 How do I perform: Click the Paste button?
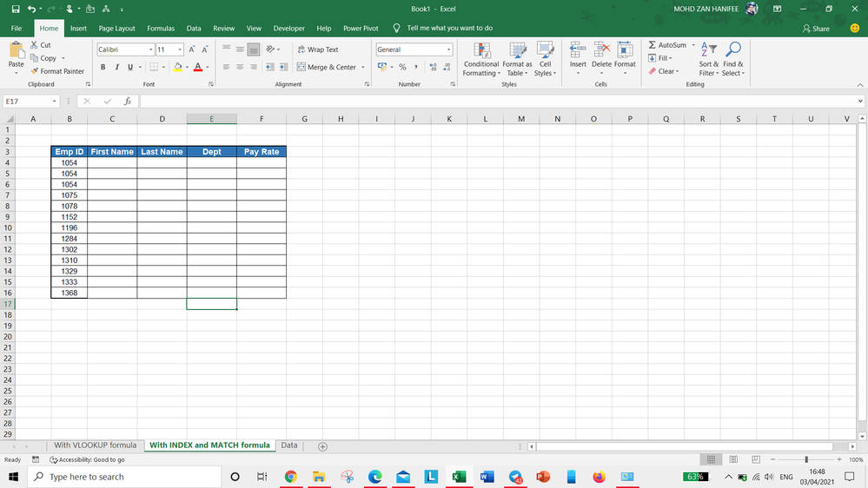(x=16, y=58)
